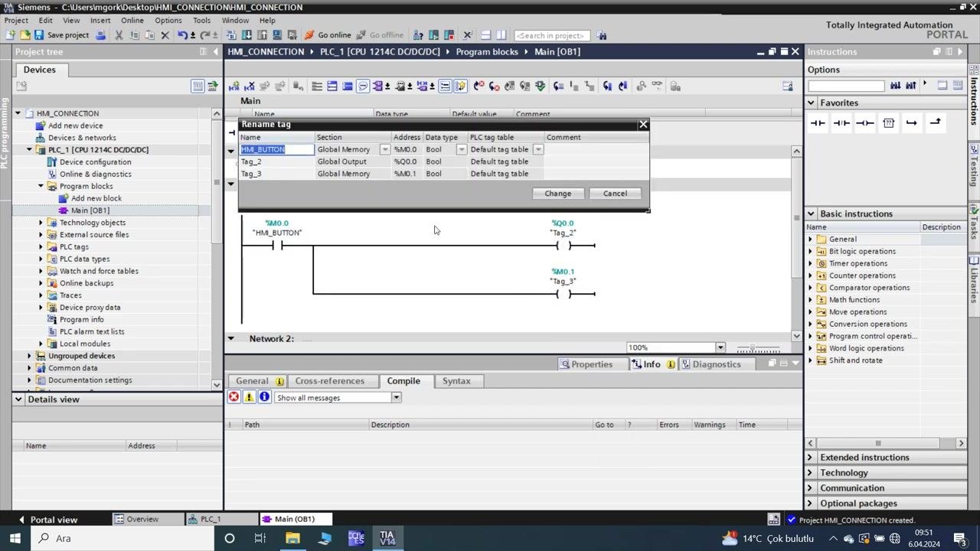This screenshot has height=551, width=980.
Task: Insert an output coil from Favorites
Action: click(865, 122)
